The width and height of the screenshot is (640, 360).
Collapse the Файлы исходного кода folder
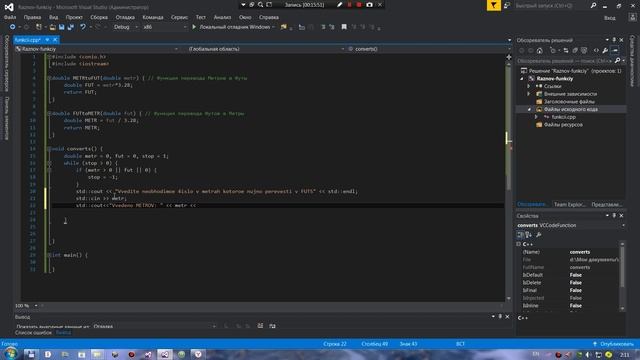529,109
